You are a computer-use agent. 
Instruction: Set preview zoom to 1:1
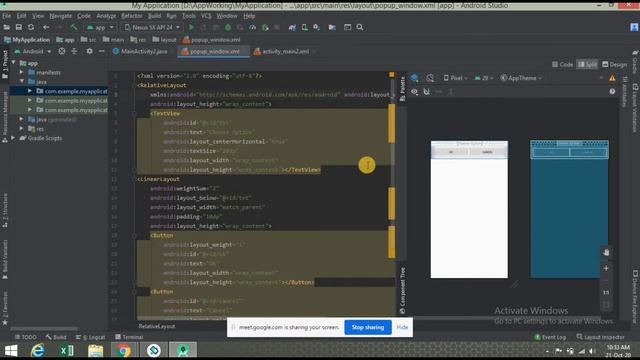pos(606,292)
